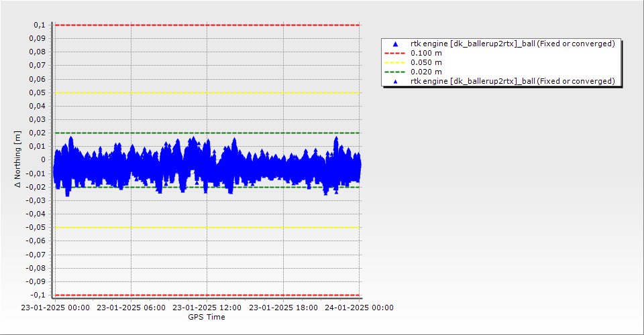
Task: Click the small blue triangle marker in the legend
Action: pyautogui.click(x=396, y=82)
